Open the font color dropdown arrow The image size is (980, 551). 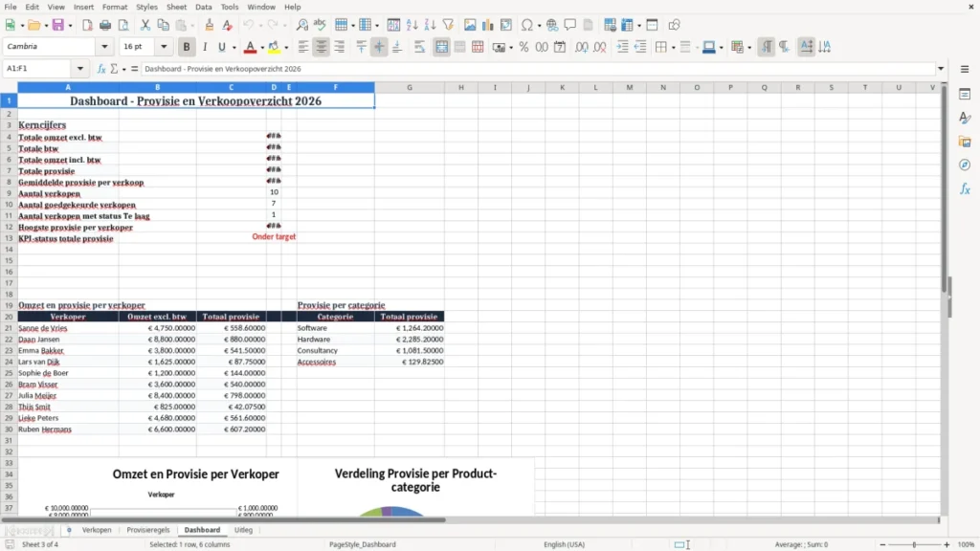262,48
